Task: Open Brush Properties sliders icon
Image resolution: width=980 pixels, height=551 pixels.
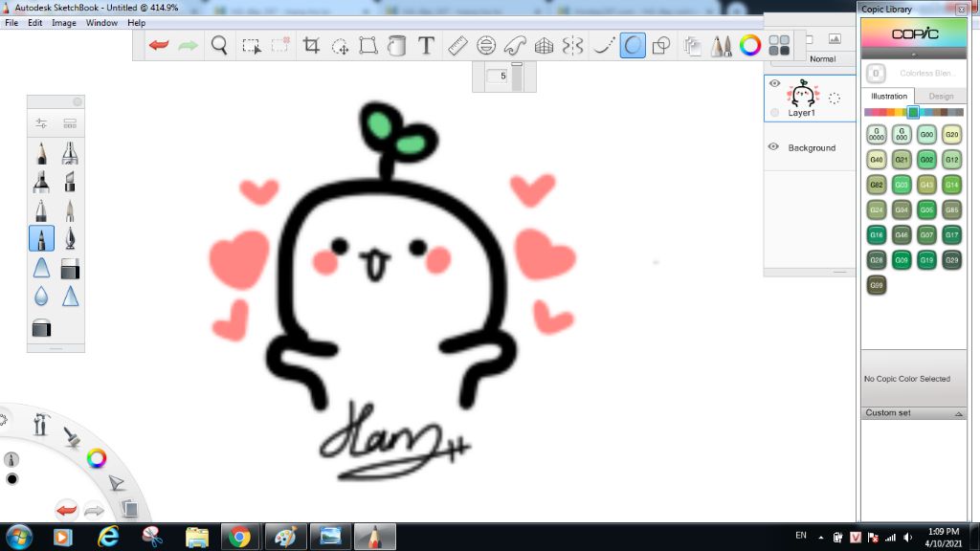Action: click(x=41, y=123)
